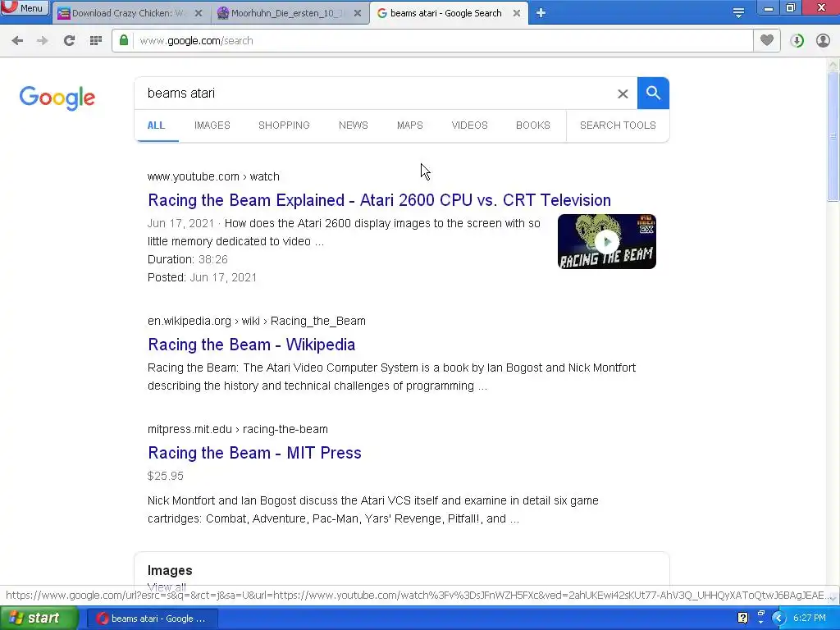
Task: Submit search with magnifying glass button
Action: pos(653,94)
